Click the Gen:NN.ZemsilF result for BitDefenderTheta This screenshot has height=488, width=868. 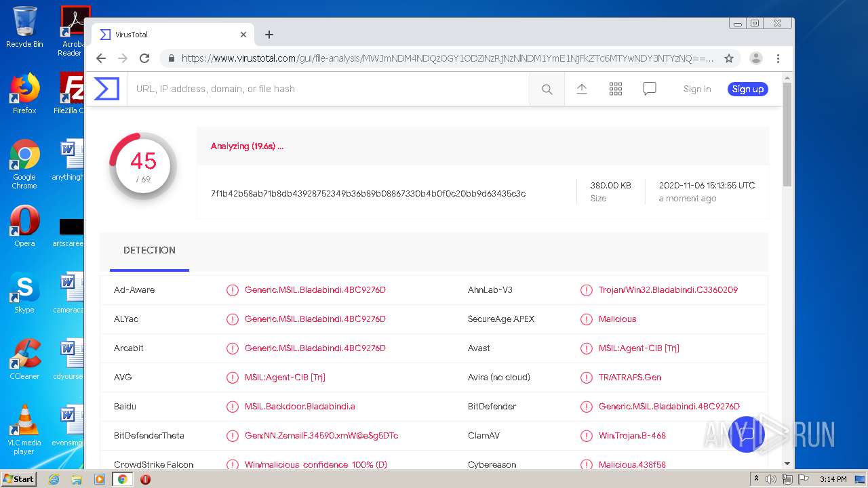click(x=321, y=436)
